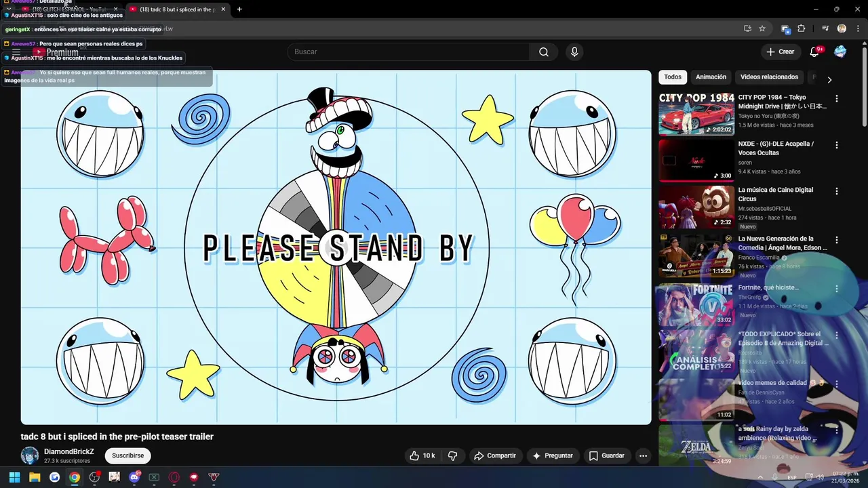Open La Nueva Generación de la Comedia thumbnail

[x=696, y=256]
